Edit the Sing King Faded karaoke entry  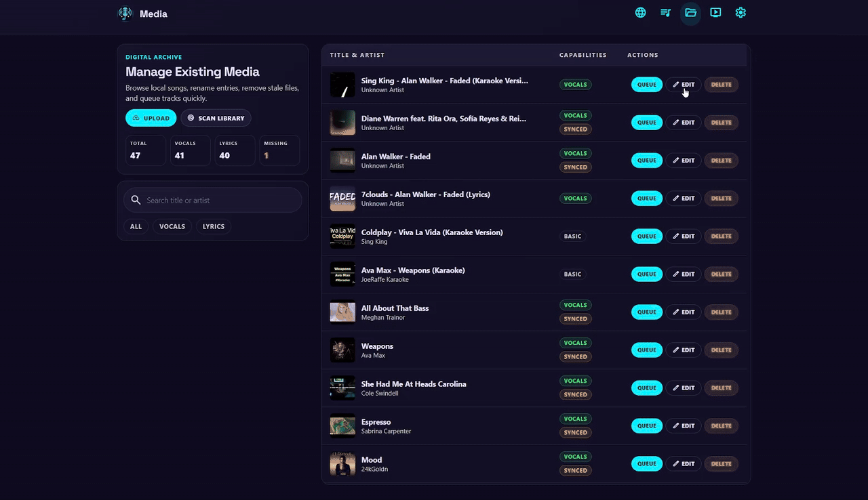(x=684, y=85)
